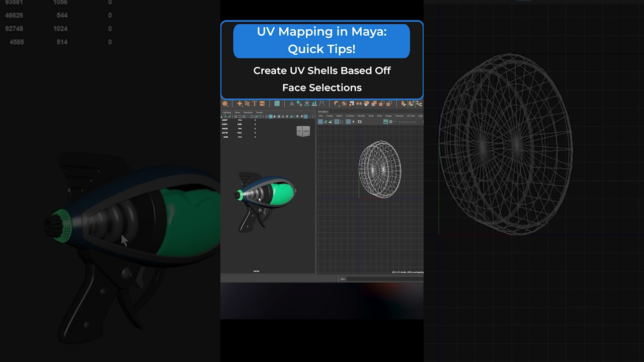This screenshot has width=644, height=362.
Task: Toggle textured display in viewport toolbar
Action: click(x=283, y=117)
